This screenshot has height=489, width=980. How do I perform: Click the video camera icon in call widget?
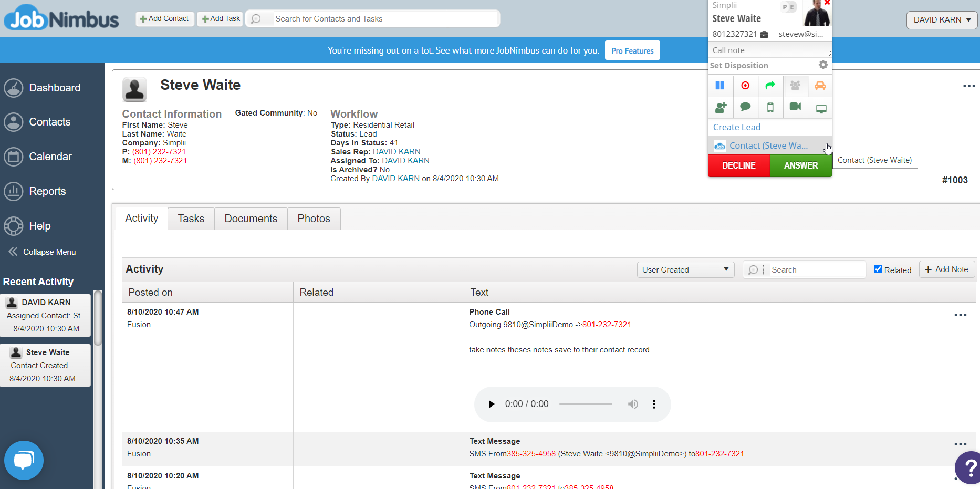pos(795,108)
